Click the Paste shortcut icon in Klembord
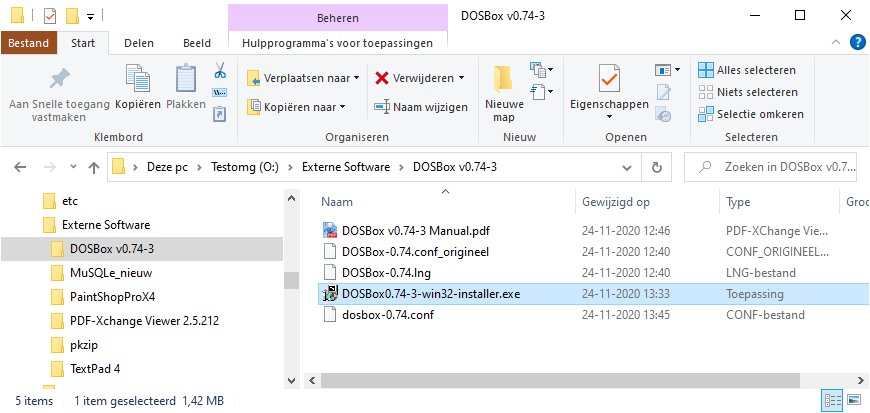The image size is (870, 413). pyautogui.click(x=220, y=114)
